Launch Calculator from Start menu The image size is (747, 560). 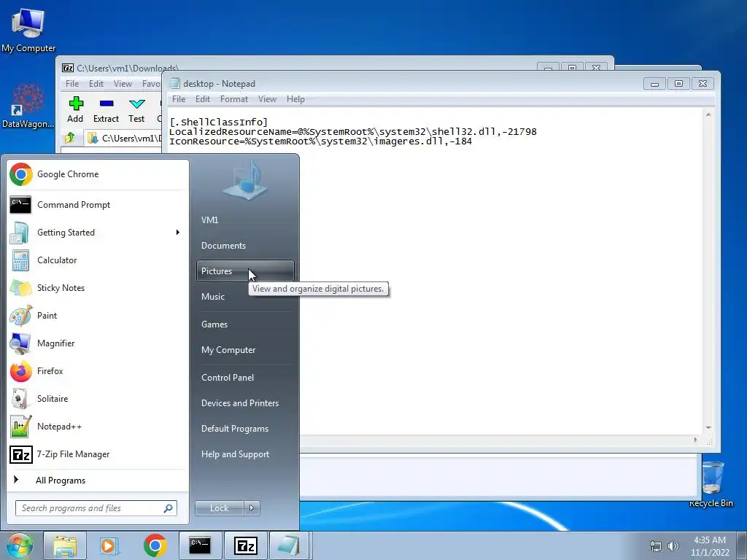(97, 260)
